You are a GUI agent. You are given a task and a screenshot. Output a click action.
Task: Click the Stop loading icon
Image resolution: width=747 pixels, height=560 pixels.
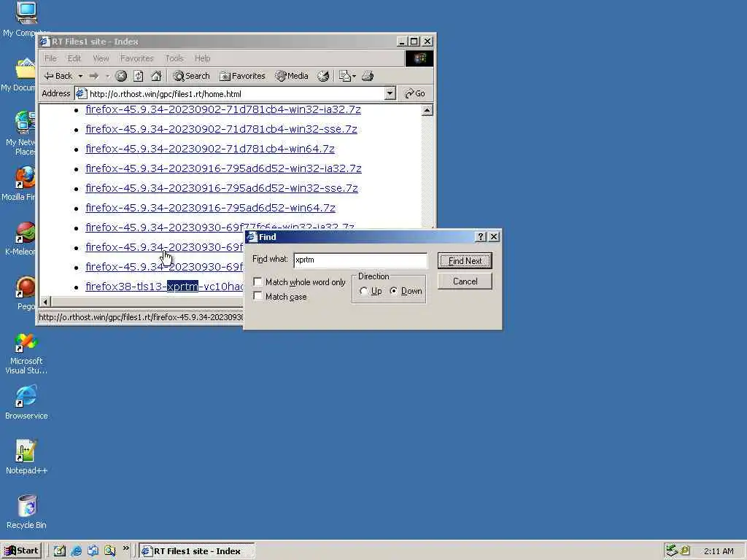coord(121,76)
